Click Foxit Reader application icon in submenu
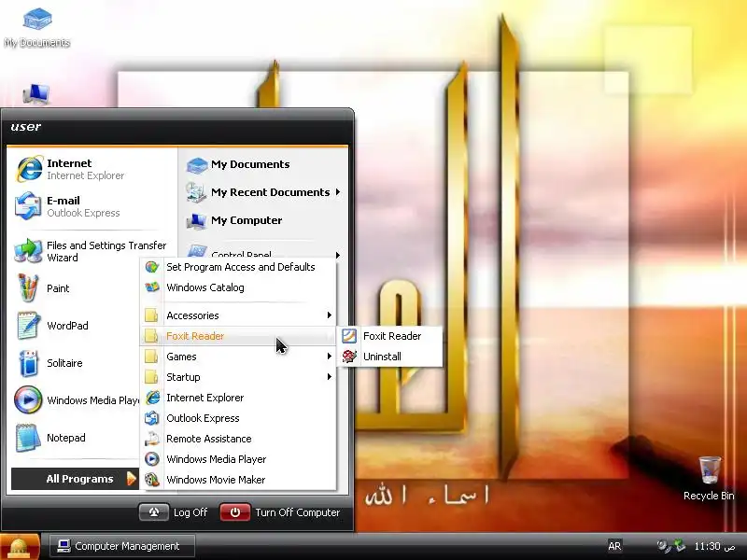This screenshot has width=747, height=560. point(348,336)
